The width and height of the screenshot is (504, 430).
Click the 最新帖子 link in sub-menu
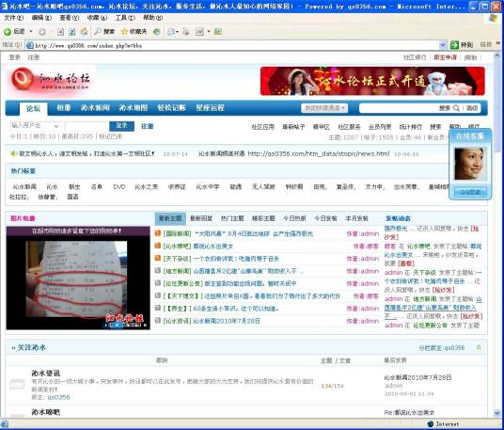point(293,127)
